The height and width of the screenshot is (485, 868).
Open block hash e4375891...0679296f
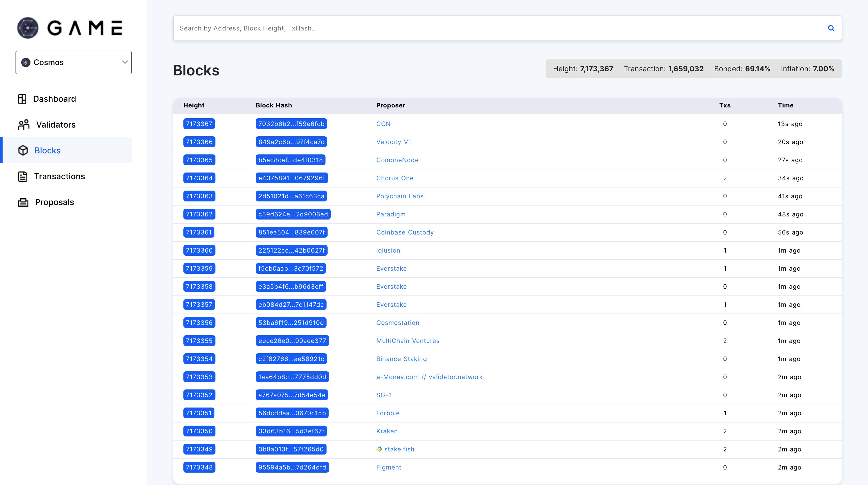(292, 178)
